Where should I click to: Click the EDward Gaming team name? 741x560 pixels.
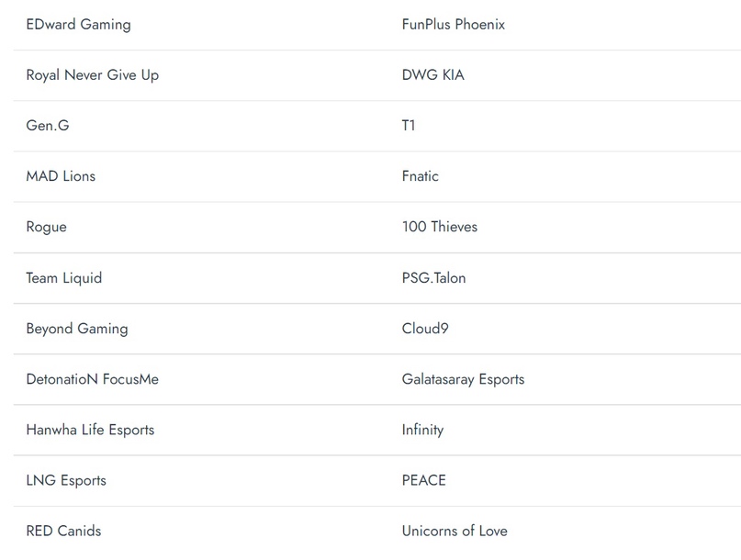coord(78,25)
